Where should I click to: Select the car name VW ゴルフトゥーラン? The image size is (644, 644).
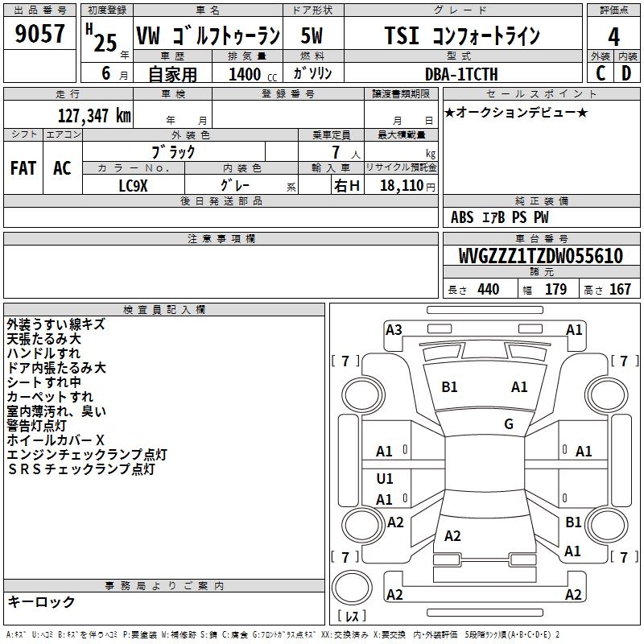(x=207, y=36)
